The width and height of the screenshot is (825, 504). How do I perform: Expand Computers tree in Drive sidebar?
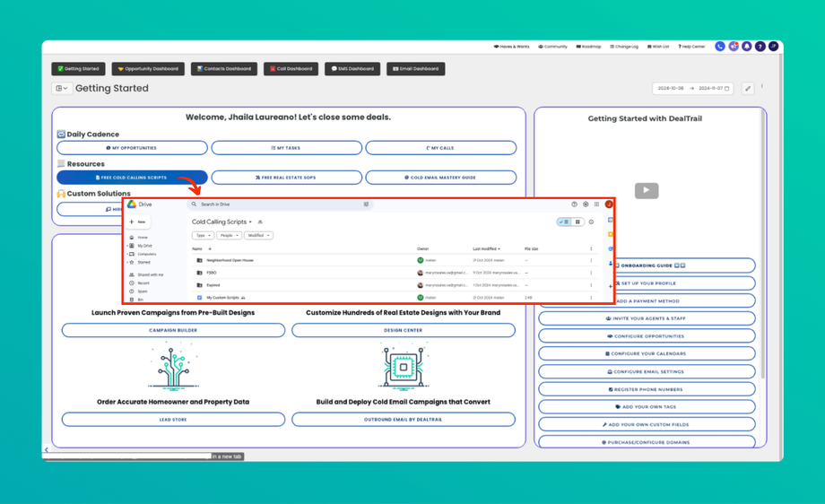coord(128,254)
